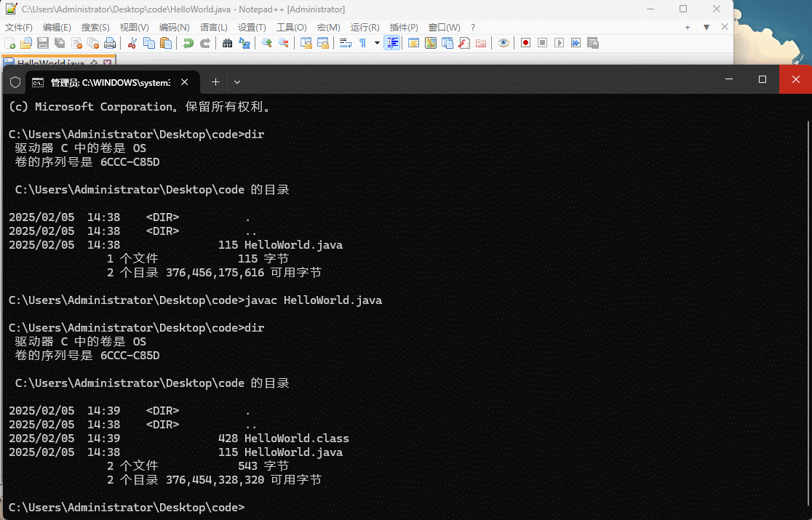Expand the terminal new-tab profile dropdown
812x520 pixels.
(x=237, y=82)
